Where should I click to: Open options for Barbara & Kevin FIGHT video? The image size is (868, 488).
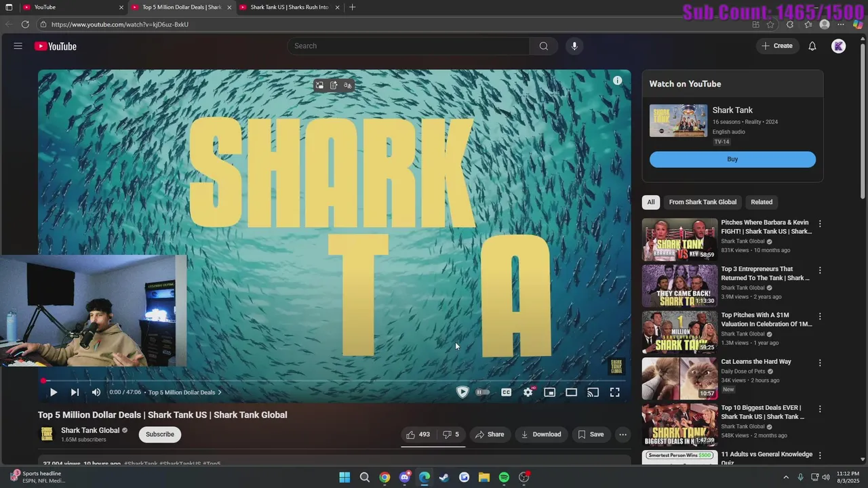point(820,224)
